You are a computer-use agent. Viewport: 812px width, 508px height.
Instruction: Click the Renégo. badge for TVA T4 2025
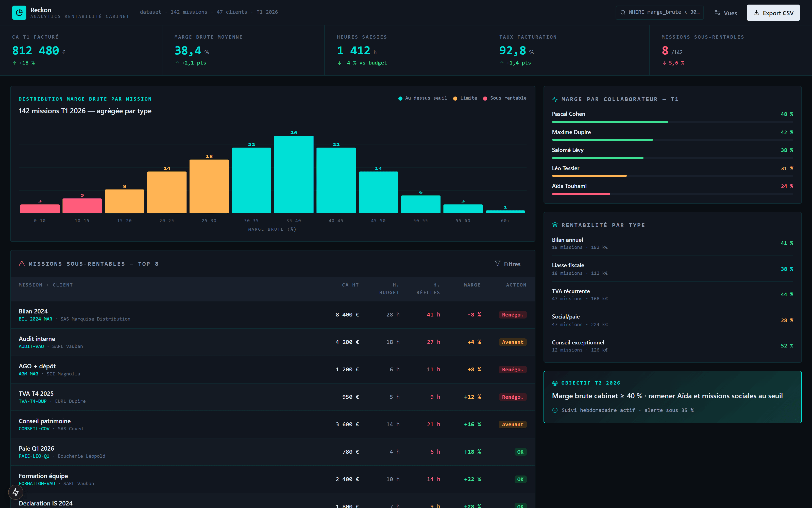[x=512, y=397]
